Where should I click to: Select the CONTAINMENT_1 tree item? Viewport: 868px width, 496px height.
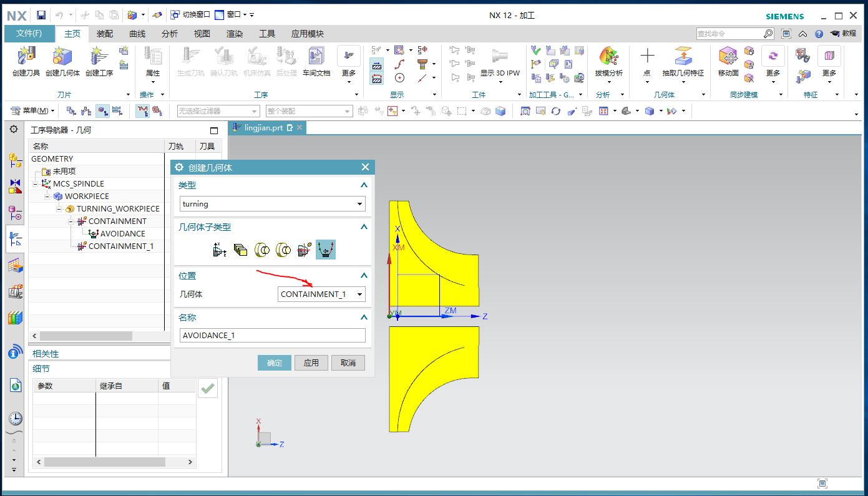(121, 246)
